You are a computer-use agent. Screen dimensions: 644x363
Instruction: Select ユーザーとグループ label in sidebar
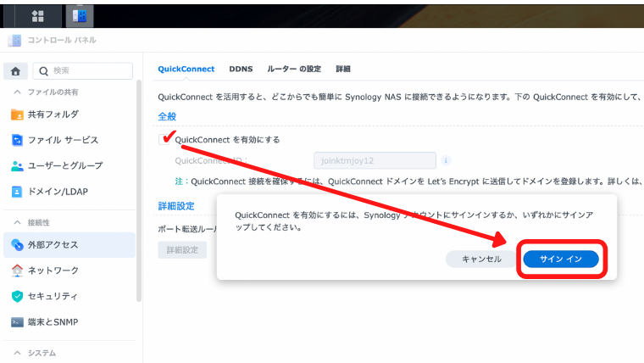[x=65, y=165]
